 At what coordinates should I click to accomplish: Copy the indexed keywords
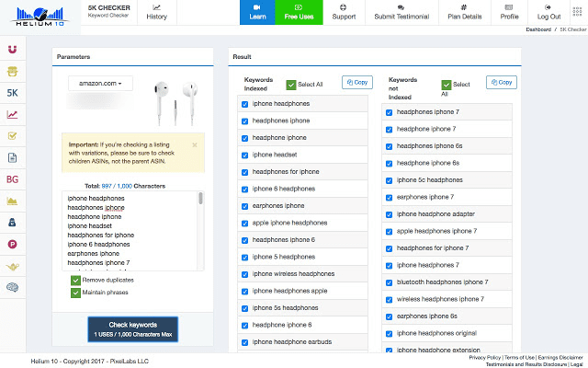pos(357,82)
